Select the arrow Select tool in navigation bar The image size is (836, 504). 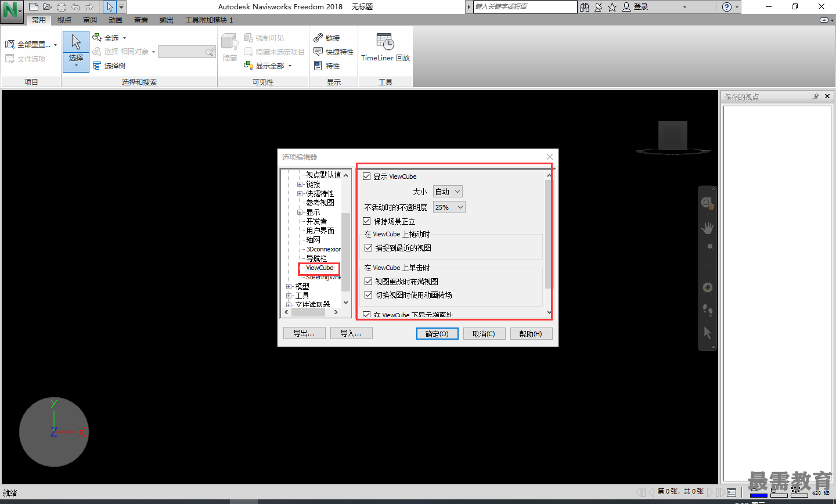click(x=707, y=333)
